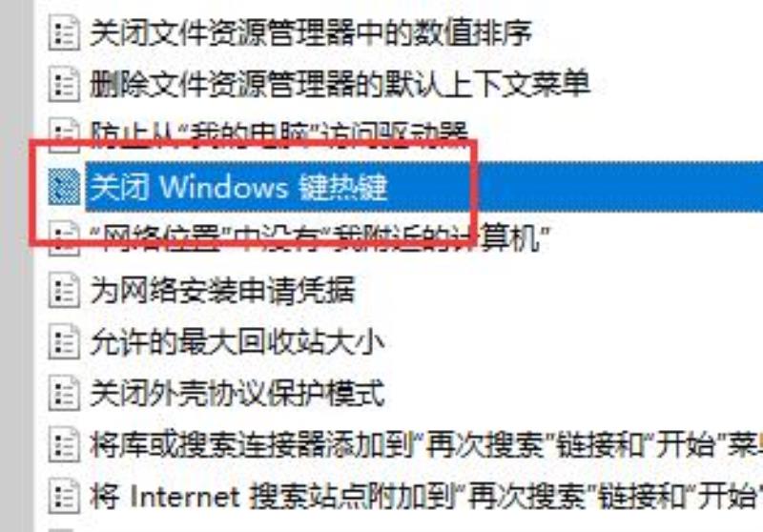
Task: Click policy icon next to 防止从我的电脑访问驱动器
Action: click(x=64, y=134)
